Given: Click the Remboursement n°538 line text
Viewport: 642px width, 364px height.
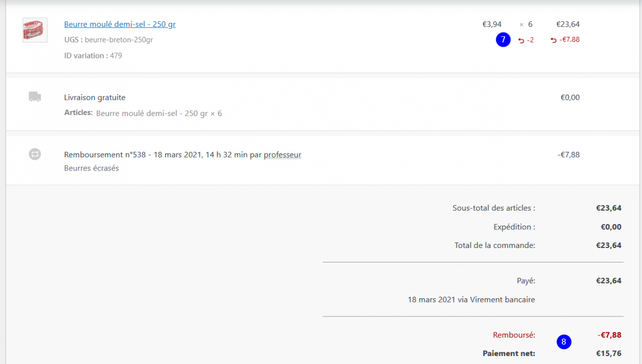Looking at the screenshot, I should [x=182, y=155].
